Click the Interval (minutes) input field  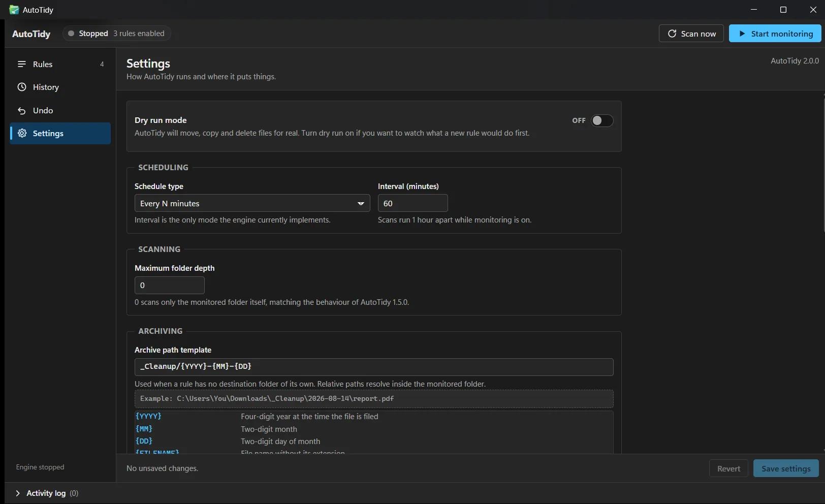(412, 203)
